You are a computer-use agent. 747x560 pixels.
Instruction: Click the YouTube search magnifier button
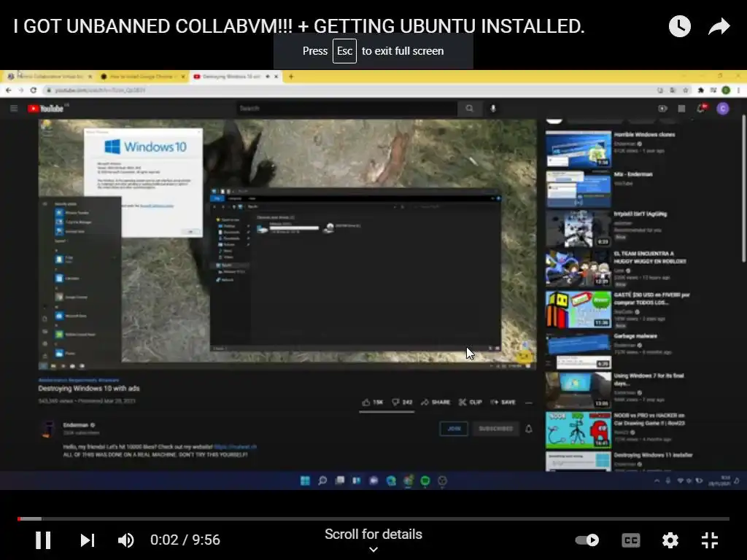469,109
